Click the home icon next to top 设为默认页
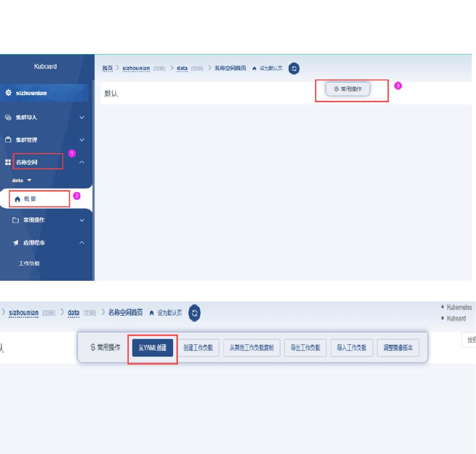 tap(254, 68)
